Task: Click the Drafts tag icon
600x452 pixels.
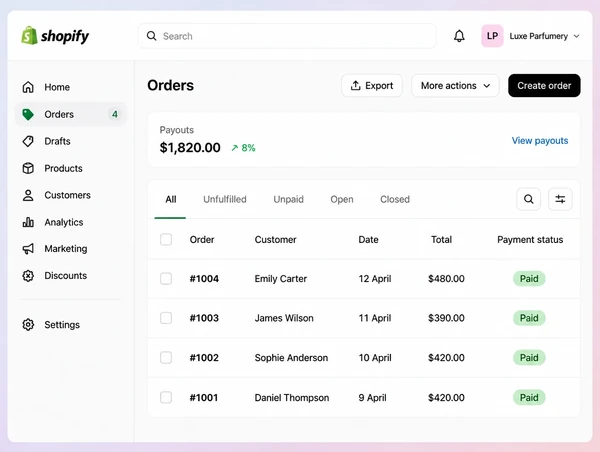Action: click(28, 141)
